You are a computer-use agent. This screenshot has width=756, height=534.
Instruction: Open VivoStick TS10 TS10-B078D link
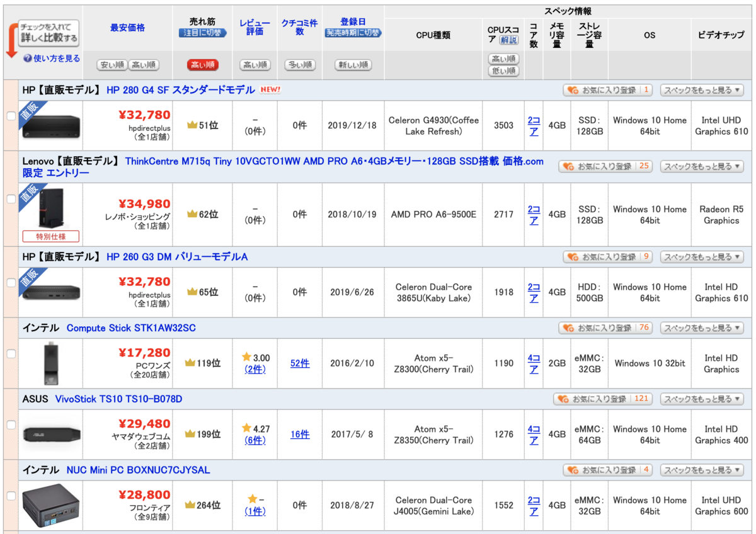tap(118, 399)
